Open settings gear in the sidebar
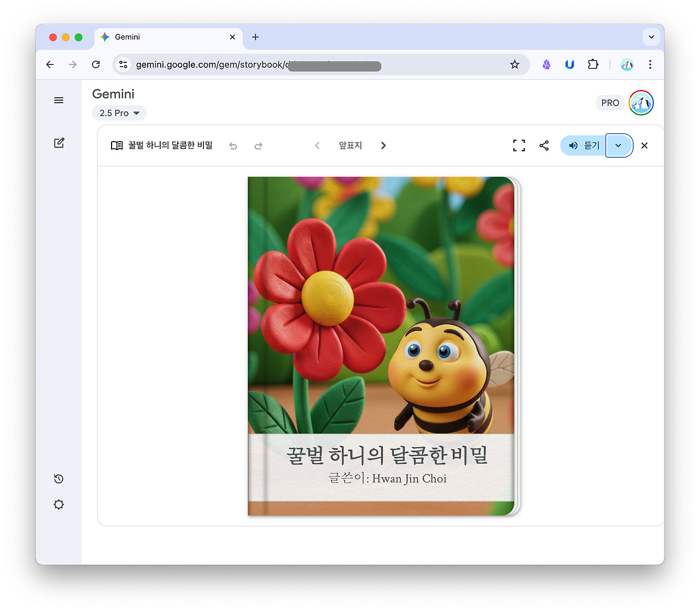The width and height of the screenshot is (700, 612). pos(59,504)
